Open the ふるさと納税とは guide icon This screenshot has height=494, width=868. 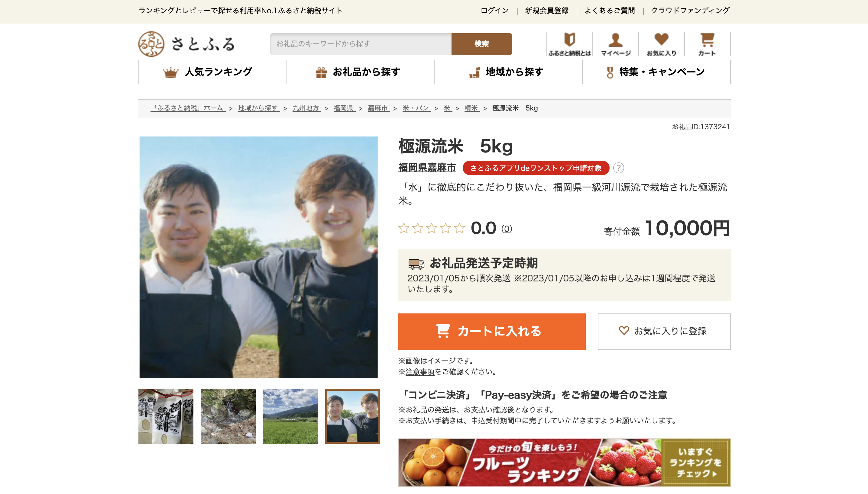(x=569, y=44)
